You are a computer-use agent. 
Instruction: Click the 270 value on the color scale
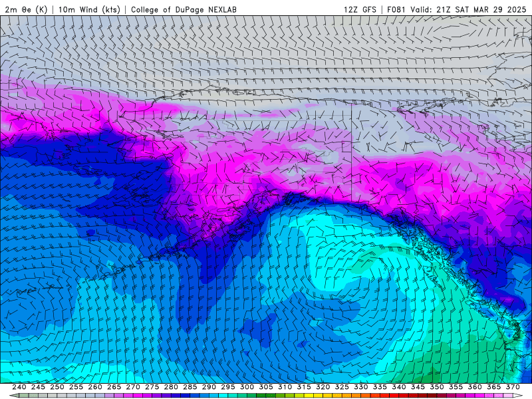pos(133,387)
